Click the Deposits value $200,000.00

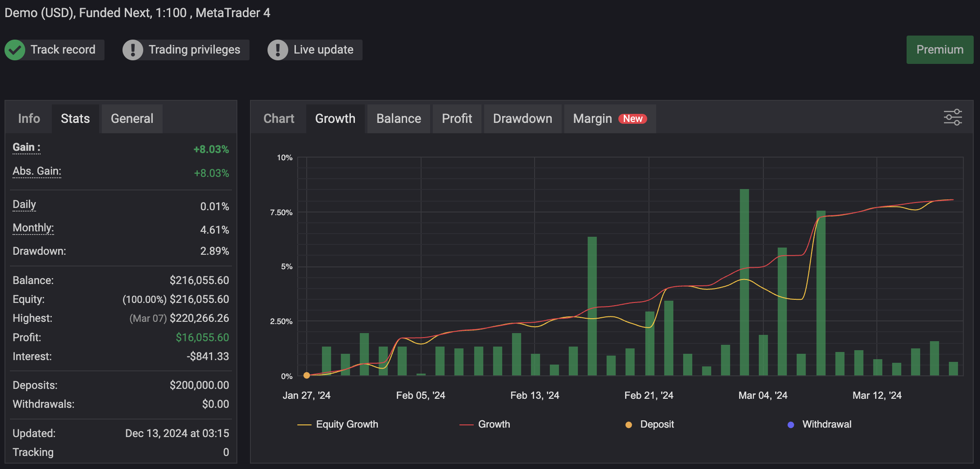coord(199,385)
